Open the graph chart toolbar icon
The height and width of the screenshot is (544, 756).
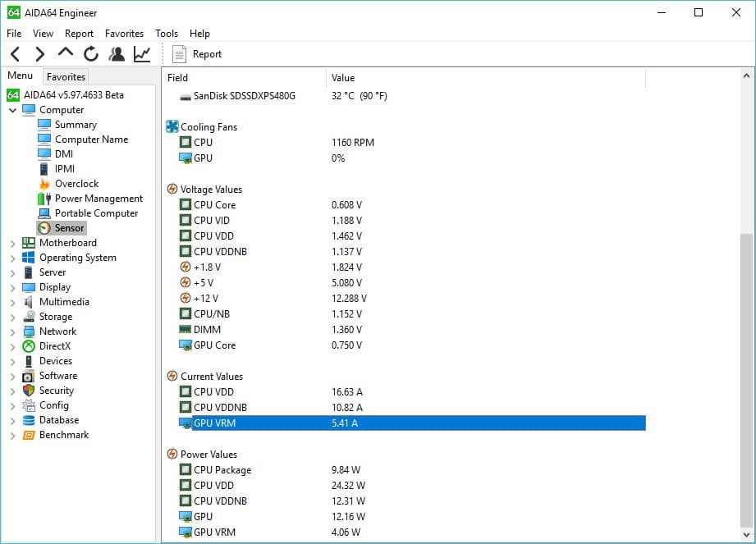coord(142,54)
